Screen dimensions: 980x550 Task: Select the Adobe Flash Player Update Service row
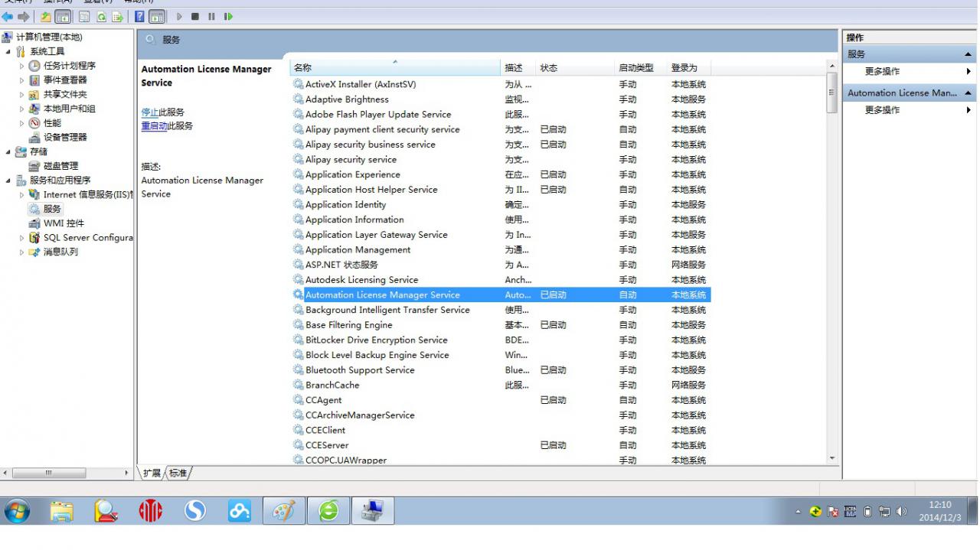click(x=501, y=115)
